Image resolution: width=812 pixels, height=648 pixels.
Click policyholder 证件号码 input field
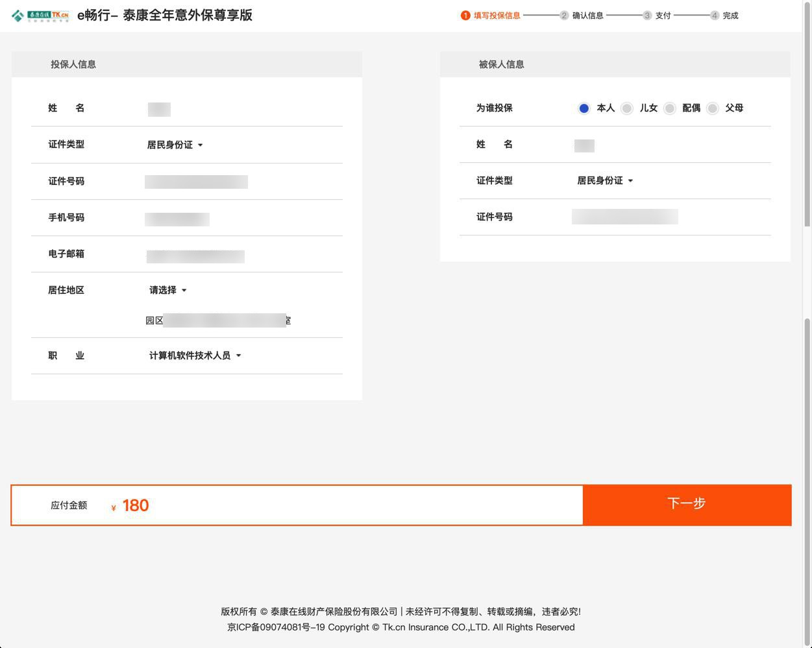point(196,182)
